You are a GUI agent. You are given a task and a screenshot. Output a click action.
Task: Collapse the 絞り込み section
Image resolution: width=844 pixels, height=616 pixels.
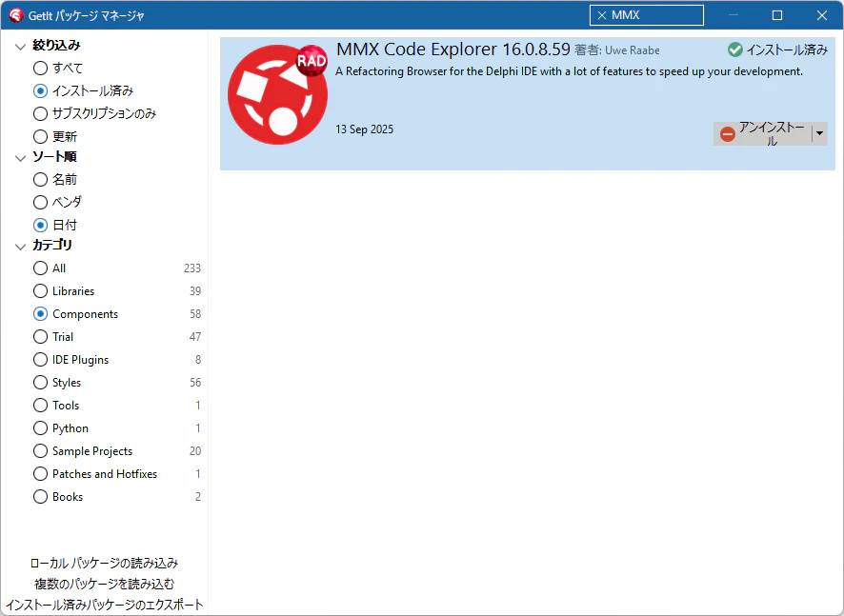point(20,47)
